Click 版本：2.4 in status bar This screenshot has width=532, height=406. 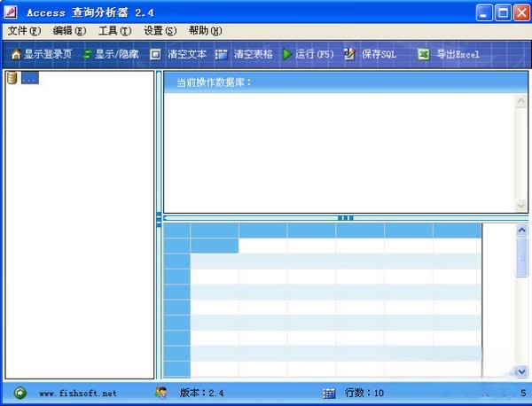pyautogui.click(x=202, y=393)
